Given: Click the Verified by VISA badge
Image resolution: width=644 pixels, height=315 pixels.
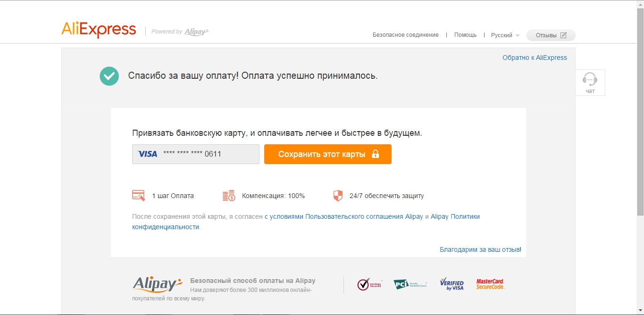Looking at the screenshot, I should tap(452, 284).
